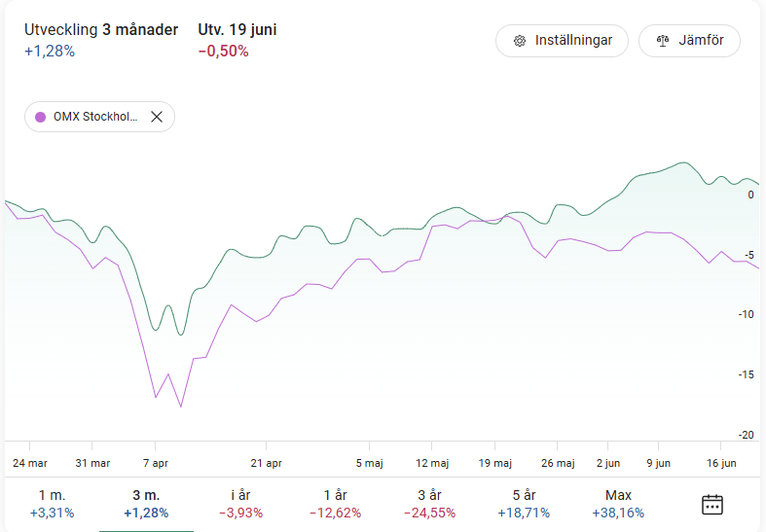Show the 5 år performance period
The image size is (766, 532).
524,504
